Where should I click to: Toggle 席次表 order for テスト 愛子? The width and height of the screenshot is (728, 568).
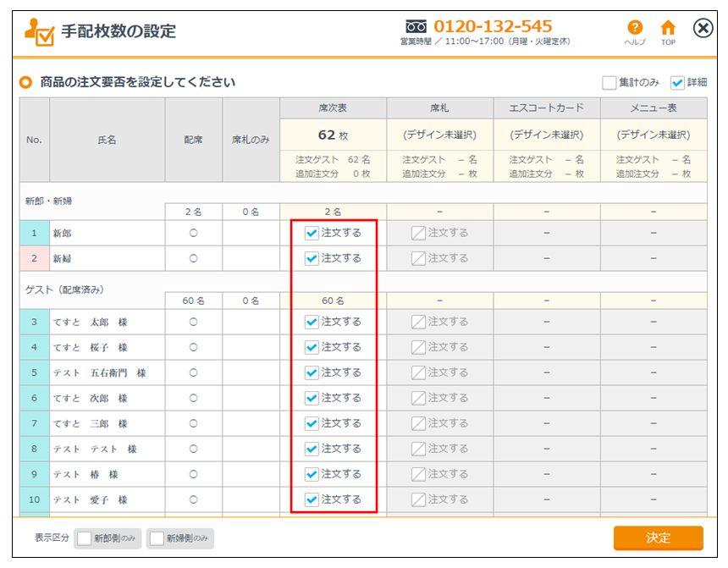click(x=312, y=499)
